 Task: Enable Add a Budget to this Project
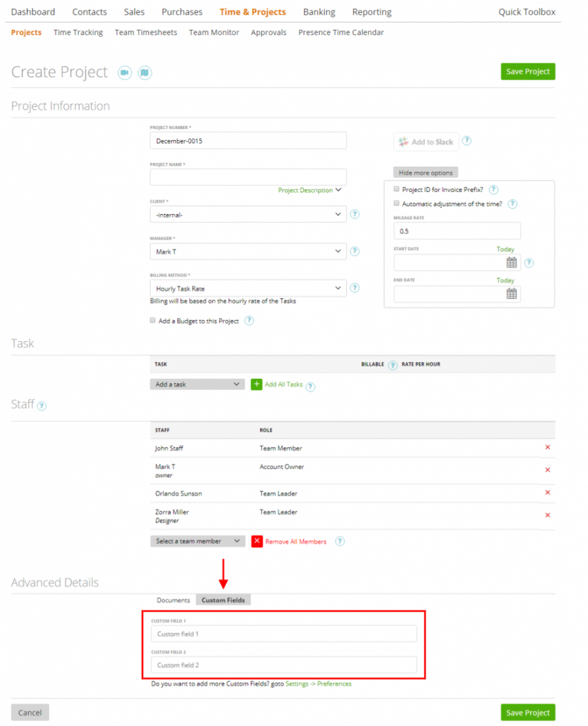(152, 320)
